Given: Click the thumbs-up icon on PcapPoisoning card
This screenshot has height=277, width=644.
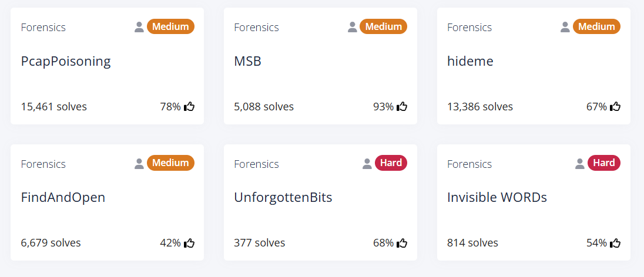Looking at the screenshot, I should coord(189,107).
